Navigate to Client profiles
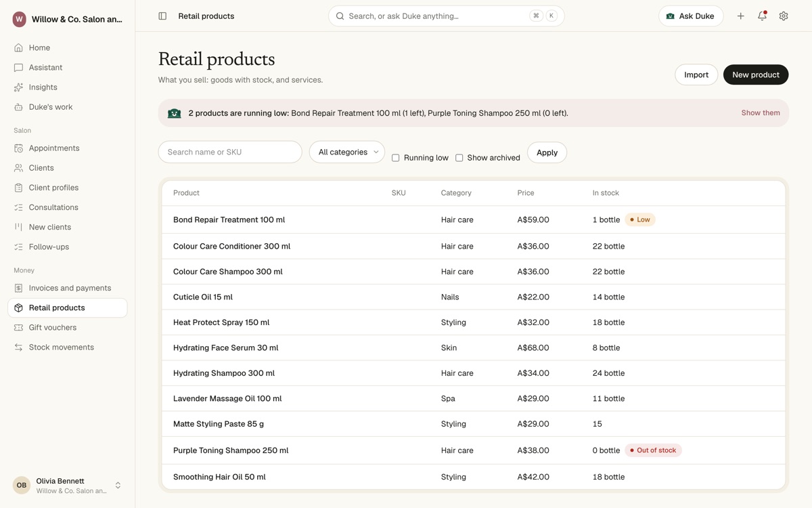The width and height of the screenshot is (812, 508). [x=67, y=187]
